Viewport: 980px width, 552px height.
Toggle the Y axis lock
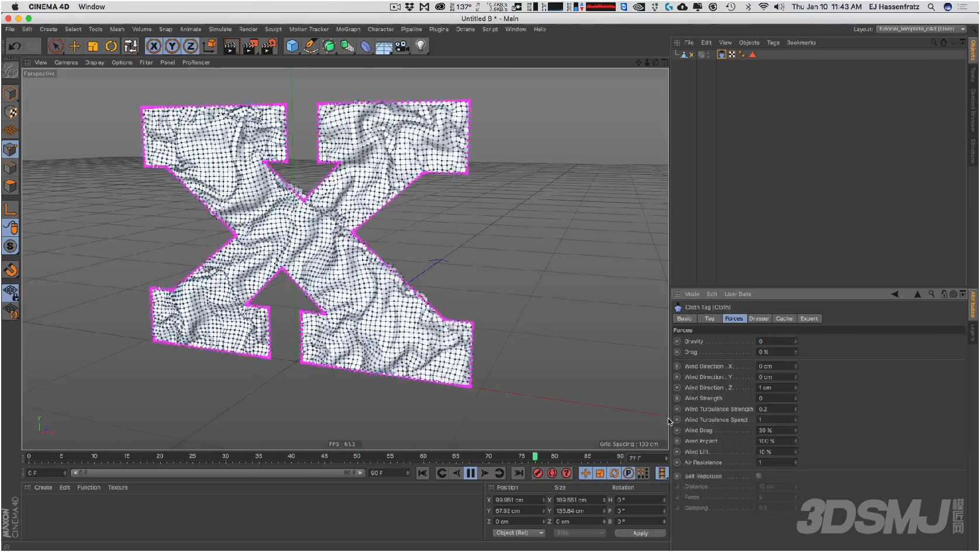point(172,46)
